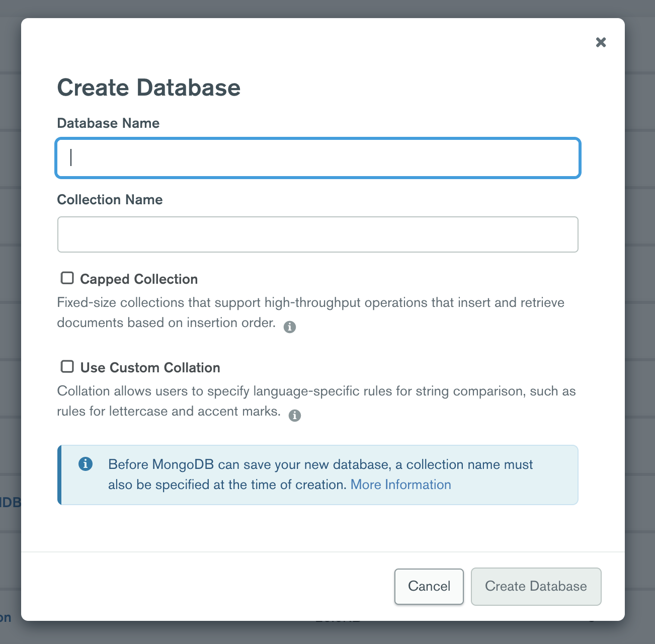
Task: Open the info icon after Capped Collection description
Action: click(x=290, y=327)
